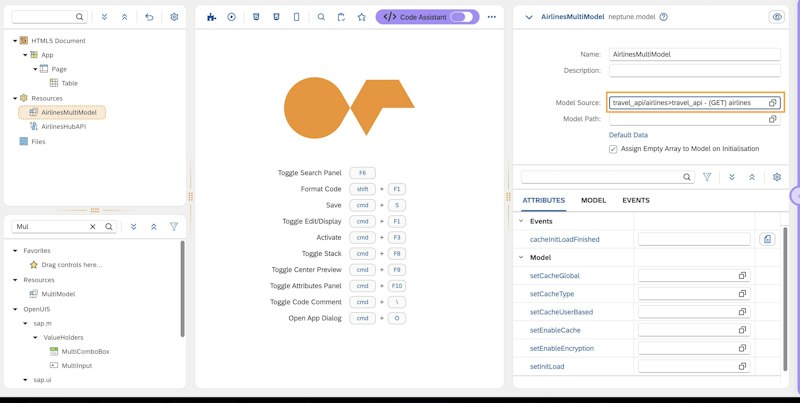Click the magnifier icon in center toolbar

coord(321,17)
